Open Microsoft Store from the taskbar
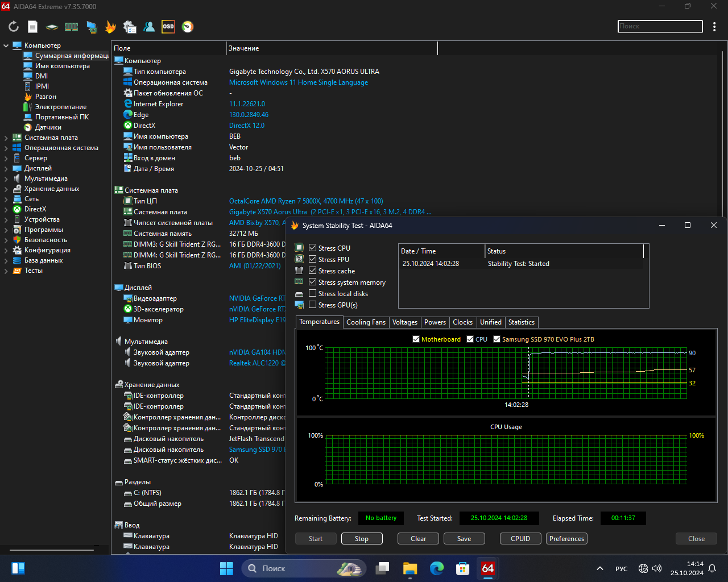Screen dimensions: 728x582 [x=462, y=568]
